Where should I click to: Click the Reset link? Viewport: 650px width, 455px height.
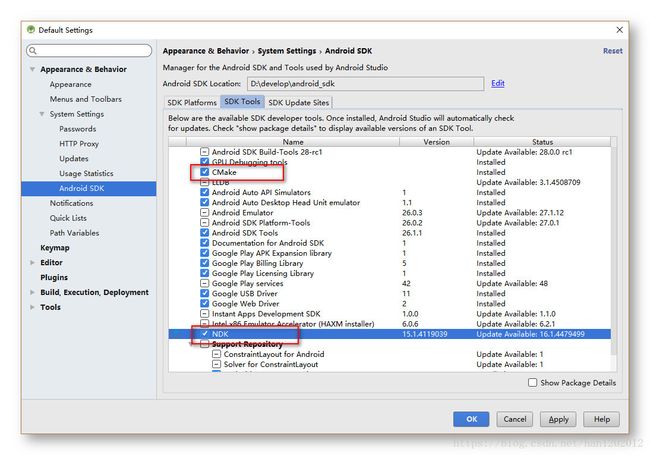click(x=613, y=51)
